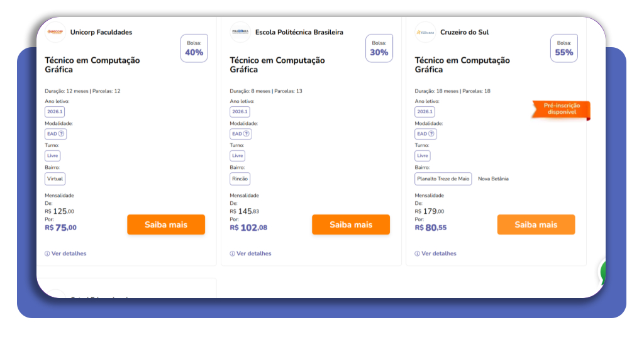Click the R$ 125,00 original price
Image resolution: width=644 pixels, height=337 pixels.
[x=60, y=211]
